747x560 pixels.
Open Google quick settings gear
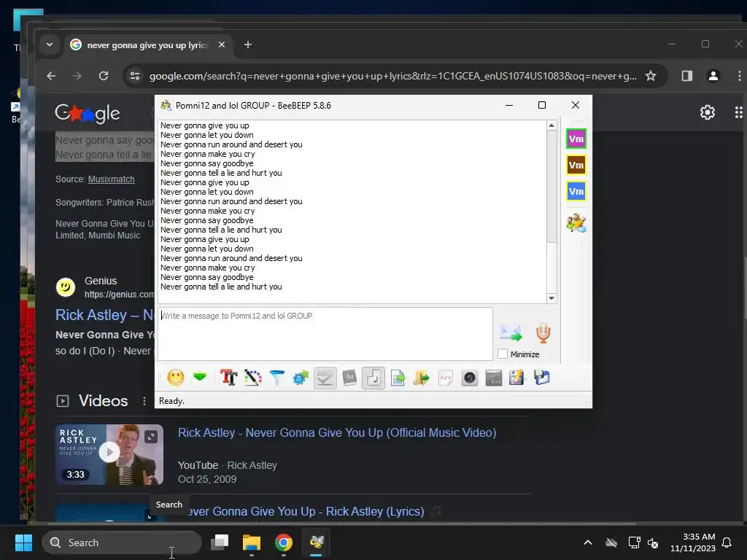click(708, 112)
